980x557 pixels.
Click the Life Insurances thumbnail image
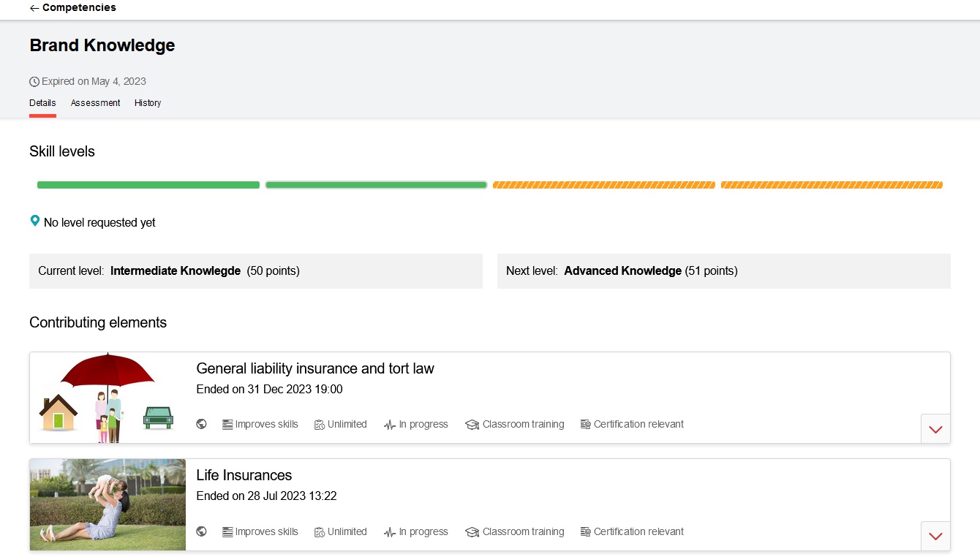click(108, 504)
